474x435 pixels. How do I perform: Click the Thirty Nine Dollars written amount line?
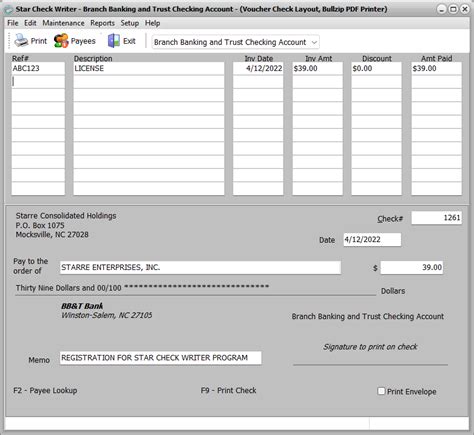click(x=142, y=288)
